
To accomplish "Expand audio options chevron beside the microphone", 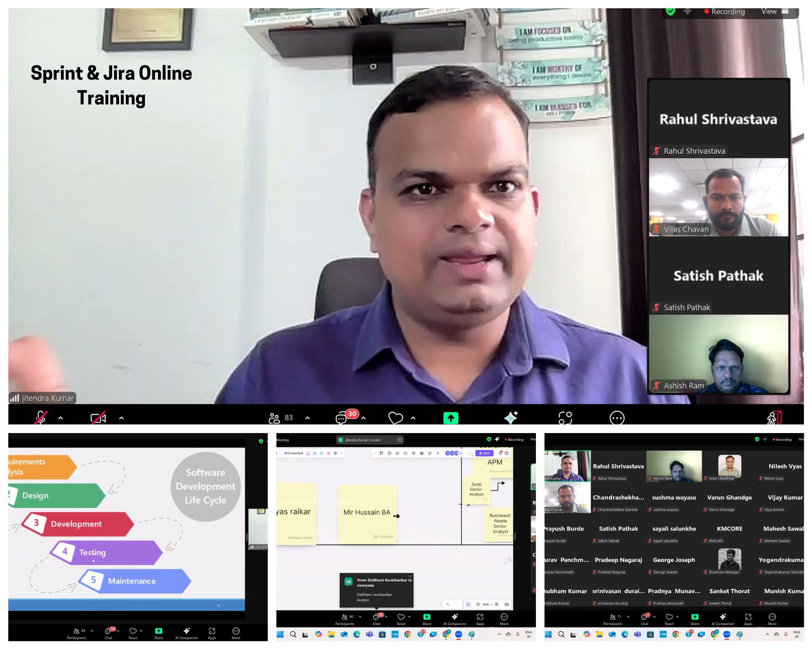I will tap(60, 418).
